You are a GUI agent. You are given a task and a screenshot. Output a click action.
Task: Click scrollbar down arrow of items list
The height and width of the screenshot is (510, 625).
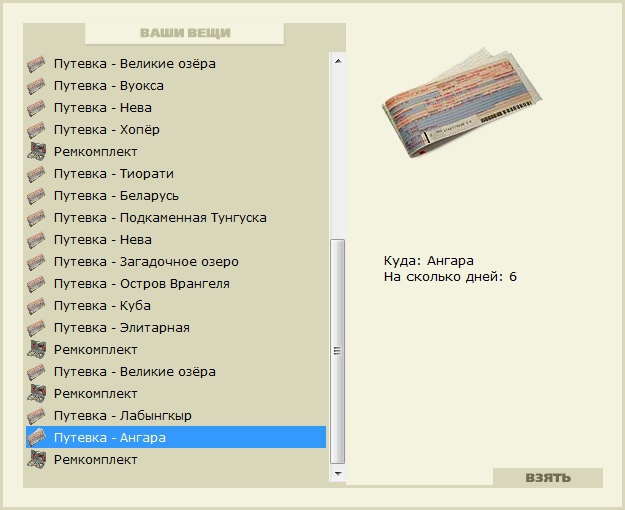338,474
